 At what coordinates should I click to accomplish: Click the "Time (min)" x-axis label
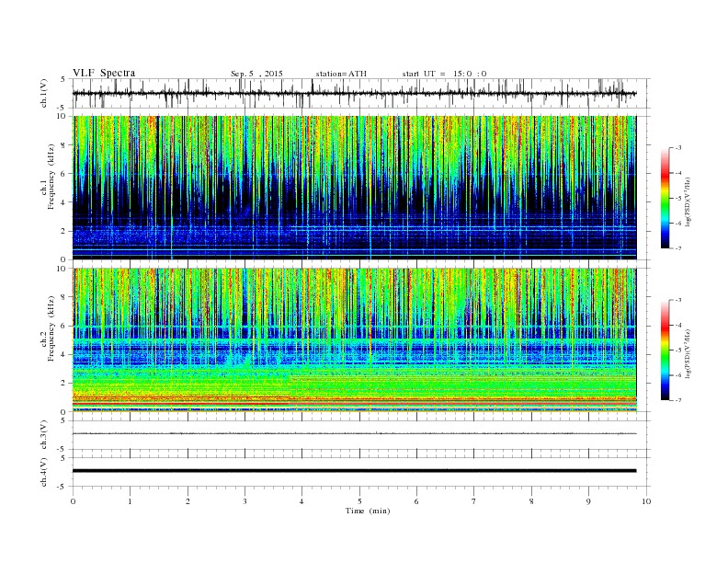click(368, 511)
